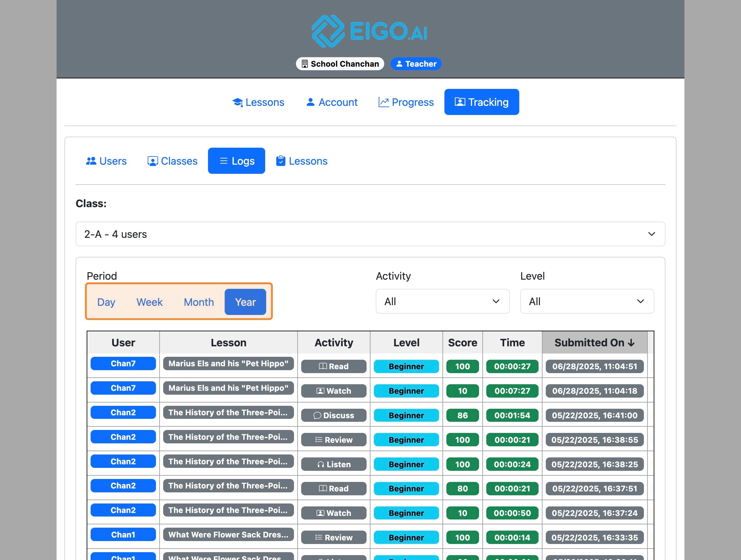This screenshot has width=741, height=560.
Task: Click Chan7 user in 11:04:51 row
Action: point(123,364)
